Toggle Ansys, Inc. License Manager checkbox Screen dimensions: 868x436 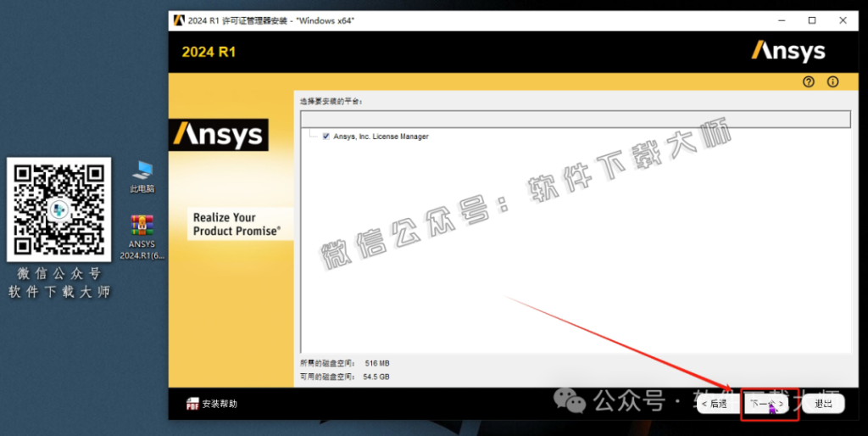click(326, 137)
